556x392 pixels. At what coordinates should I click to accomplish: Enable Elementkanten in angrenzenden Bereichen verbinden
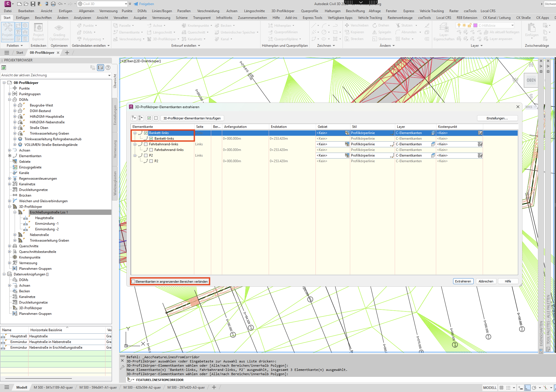[x=133, y=282]
